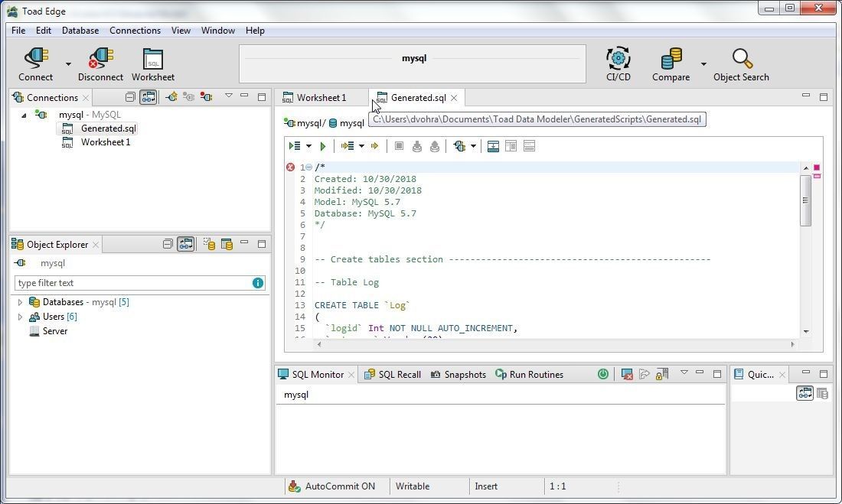Screen dimensions: 842x504
Task: Open the File menu
Action: (18, 31)
